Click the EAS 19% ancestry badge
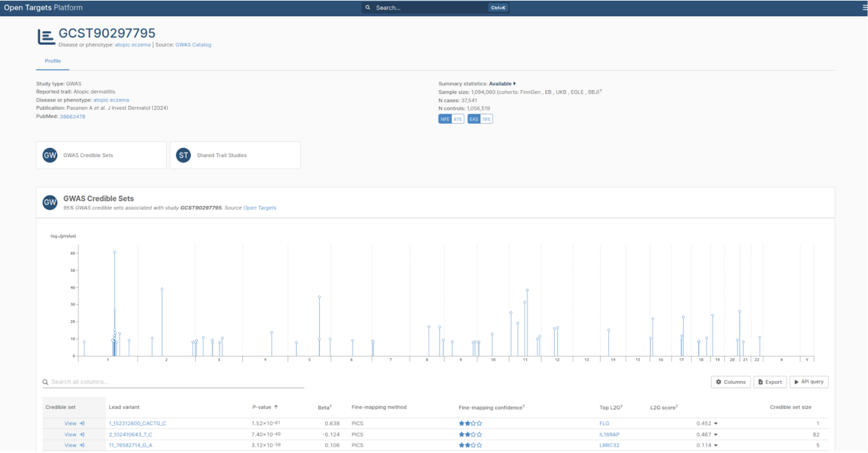 coord(480,119)
